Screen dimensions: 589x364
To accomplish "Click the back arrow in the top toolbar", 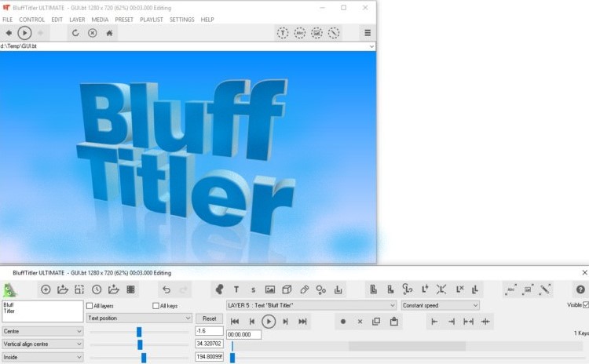I will [9, 33].
